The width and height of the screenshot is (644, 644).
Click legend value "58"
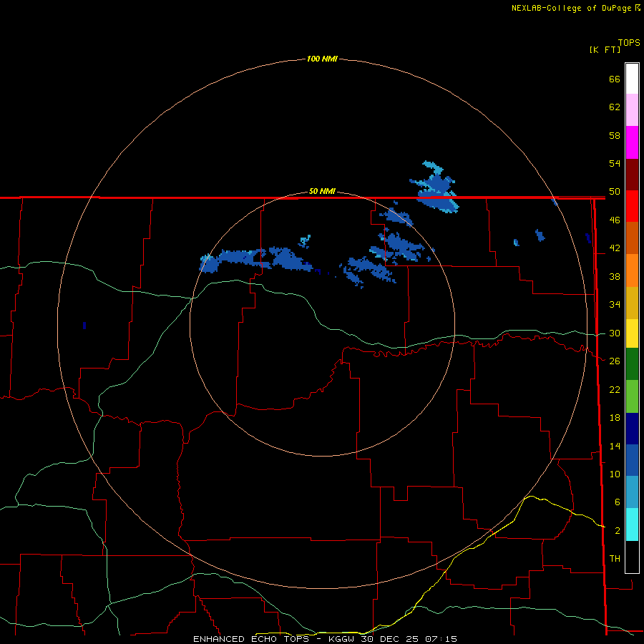click(x=615, y=135)
